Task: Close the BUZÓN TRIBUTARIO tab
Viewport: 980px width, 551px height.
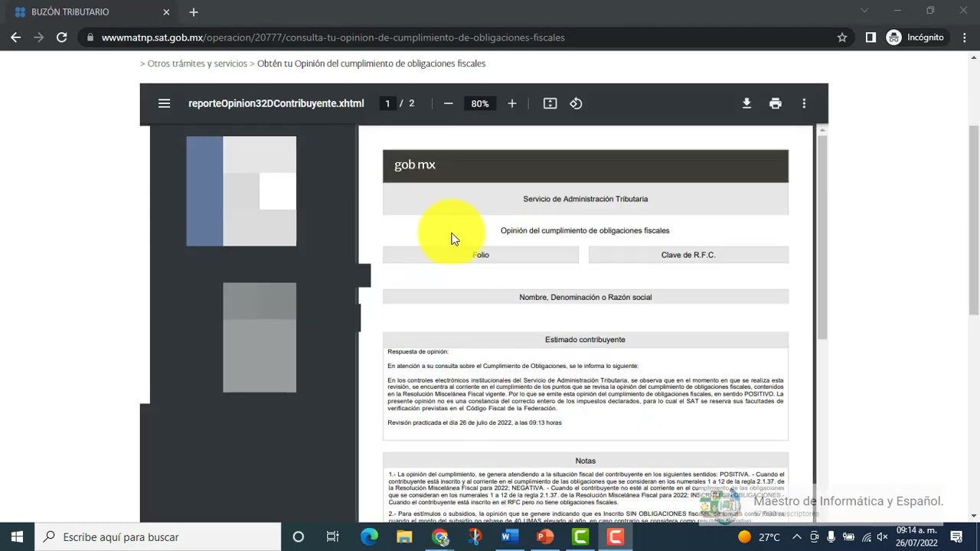Action: point(166,12)
